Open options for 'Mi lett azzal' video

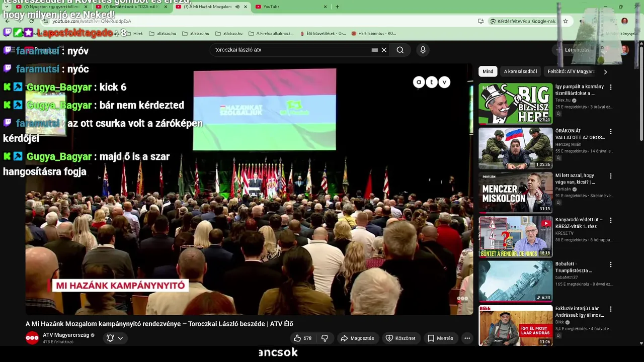(x=611, y=176)
